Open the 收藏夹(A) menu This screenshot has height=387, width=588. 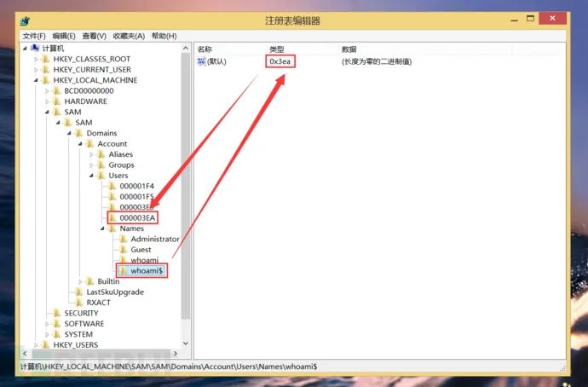[129, 36]
